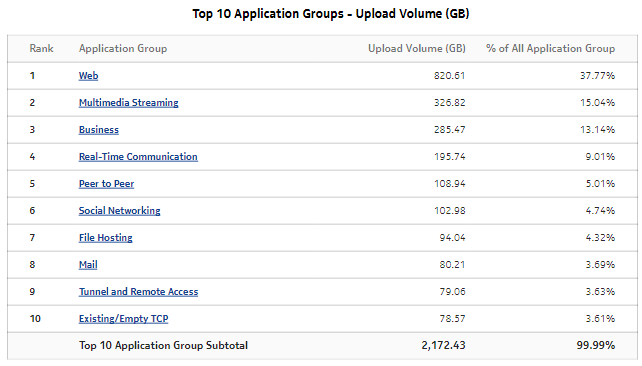Select the 102.98 upload volume value
Viewport: 642px width, 366px height.
tap(450, 211)
